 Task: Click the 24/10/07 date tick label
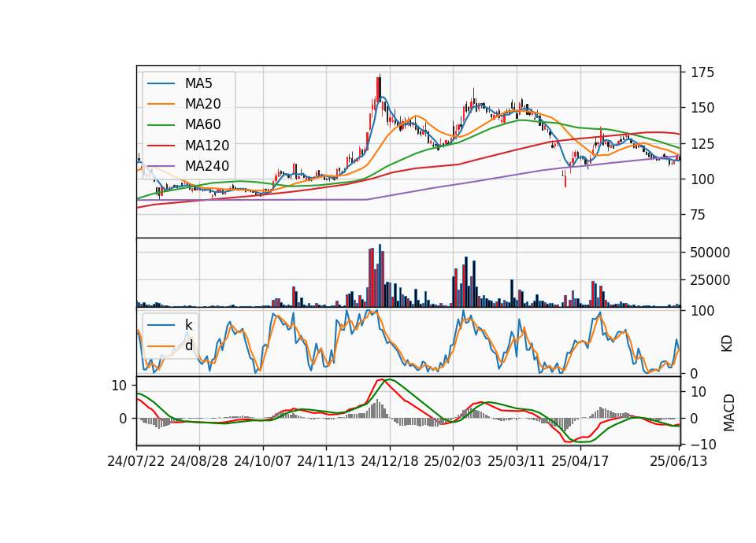pyautogui.click(x=263, y=462)
